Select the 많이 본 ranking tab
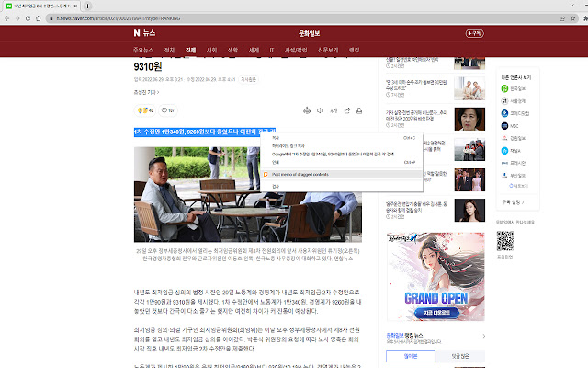 click(x=411, y=356)
